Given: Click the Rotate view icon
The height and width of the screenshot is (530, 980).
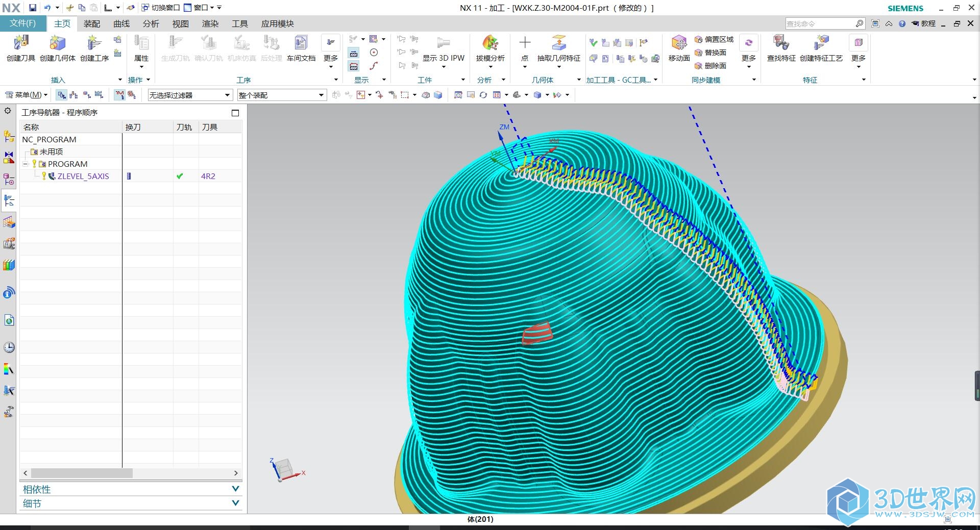Looking at the screenshot, I should pyautogui.click(x=483, y=95).
